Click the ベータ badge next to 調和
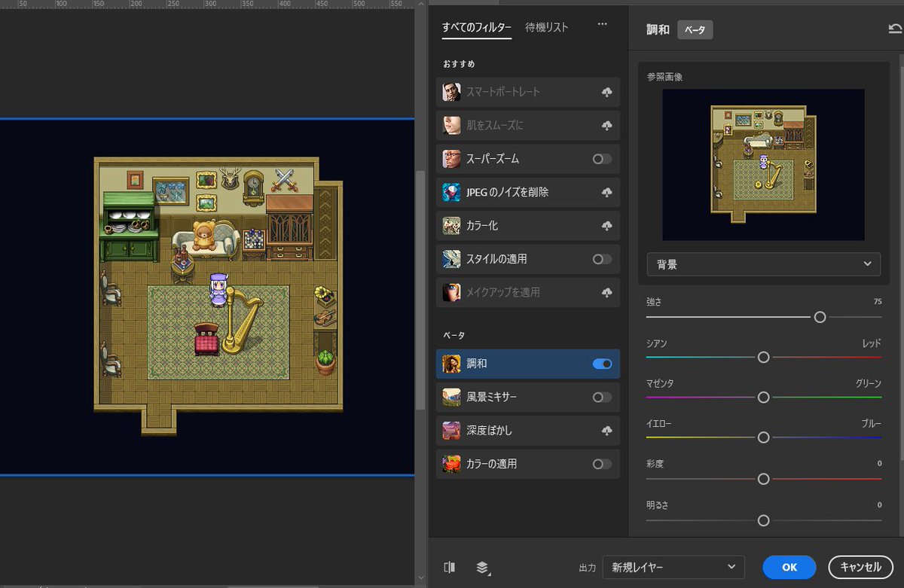This screenshot has height=588, width=904. coord(695,29)
